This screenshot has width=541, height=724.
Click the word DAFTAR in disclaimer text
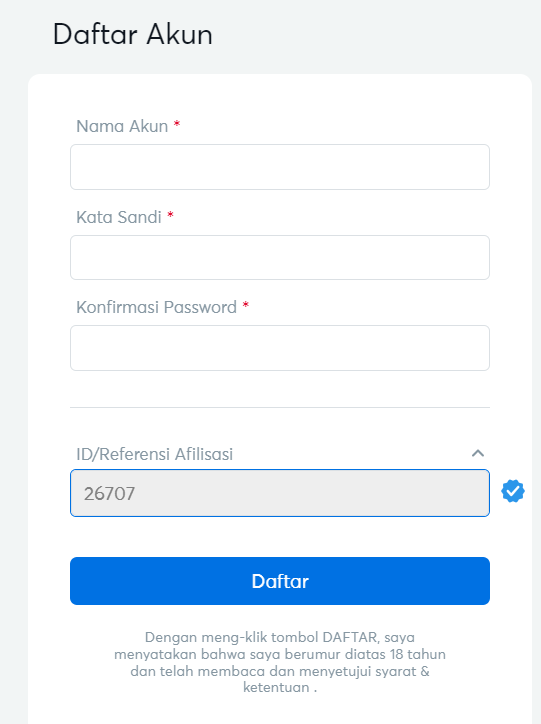click(x=351, y=637)
